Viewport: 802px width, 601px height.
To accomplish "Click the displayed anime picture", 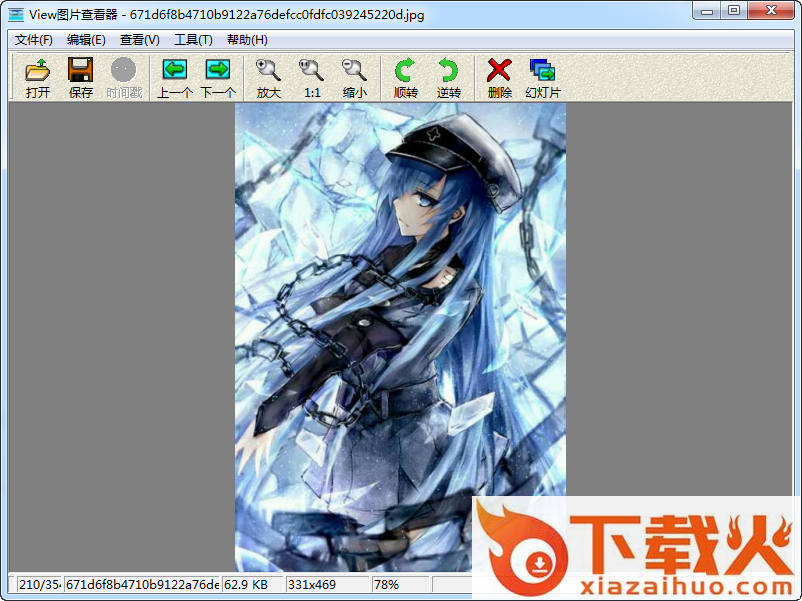I will [x=400, y=338].
